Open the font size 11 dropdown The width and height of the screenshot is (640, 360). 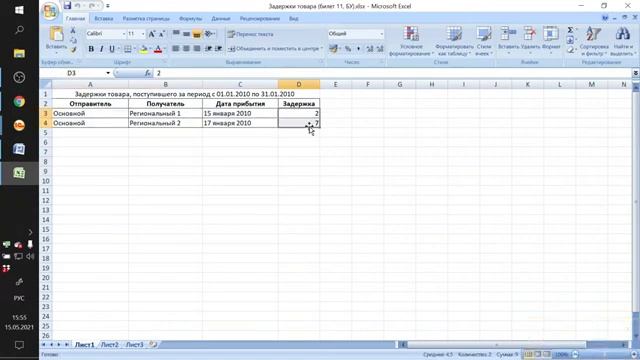142,34
